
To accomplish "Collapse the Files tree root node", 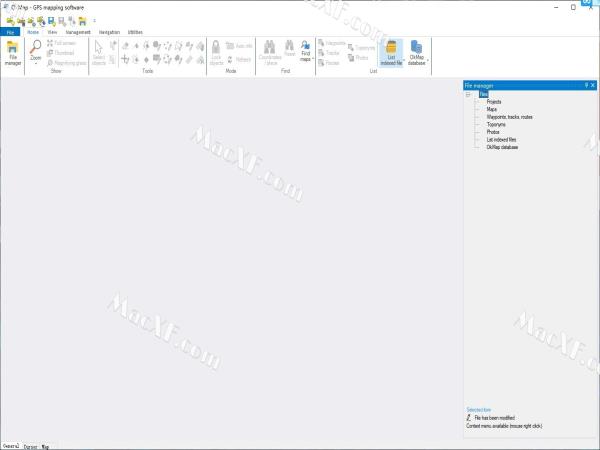I will (468, 95).
